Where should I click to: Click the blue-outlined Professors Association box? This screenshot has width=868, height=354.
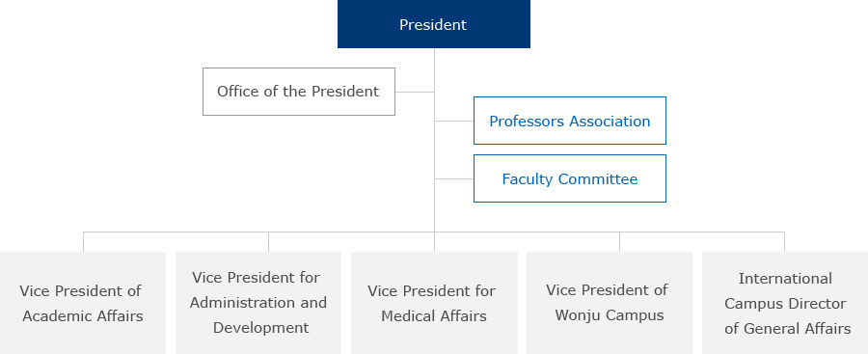tap(570, 121)
